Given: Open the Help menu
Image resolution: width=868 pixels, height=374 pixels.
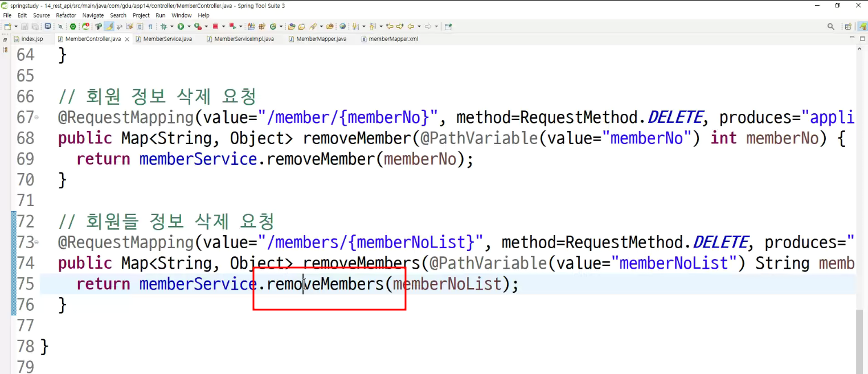Looking at the screenshot, I should [x=204, y=15].
